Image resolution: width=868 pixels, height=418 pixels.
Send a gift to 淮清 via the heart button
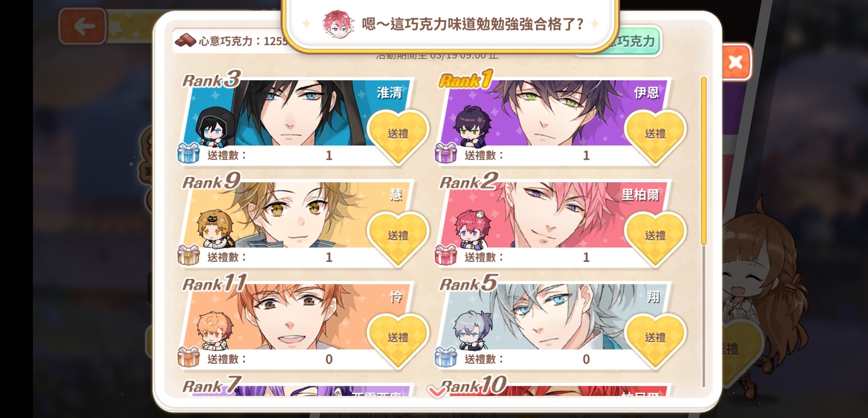pyautogui.click(x=398, y=136)
